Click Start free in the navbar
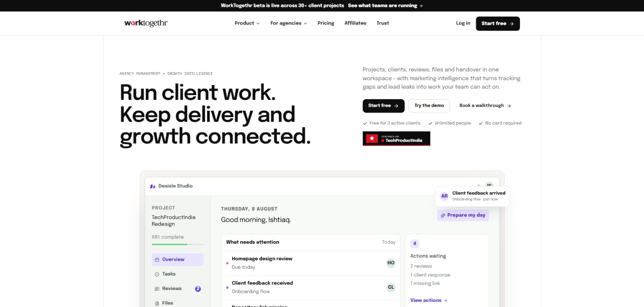Viewport: 644px width, 307px height. click(498, 23)
